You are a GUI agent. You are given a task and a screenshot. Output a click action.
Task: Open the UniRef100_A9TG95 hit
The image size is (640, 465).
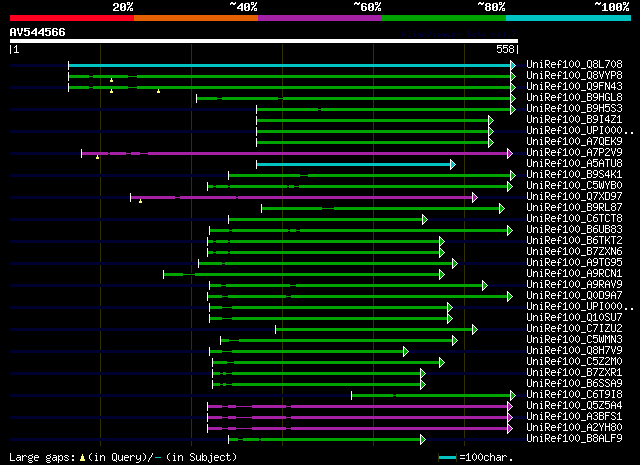click(574, 263)
